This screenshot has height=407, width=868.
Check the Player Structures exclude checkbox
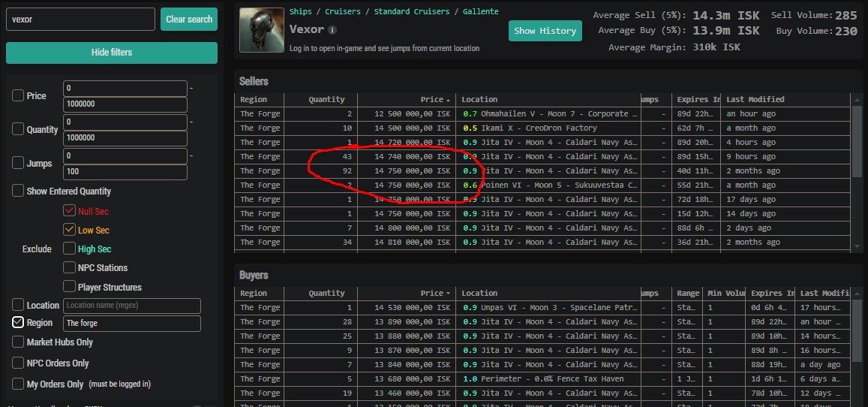[69, 286]
